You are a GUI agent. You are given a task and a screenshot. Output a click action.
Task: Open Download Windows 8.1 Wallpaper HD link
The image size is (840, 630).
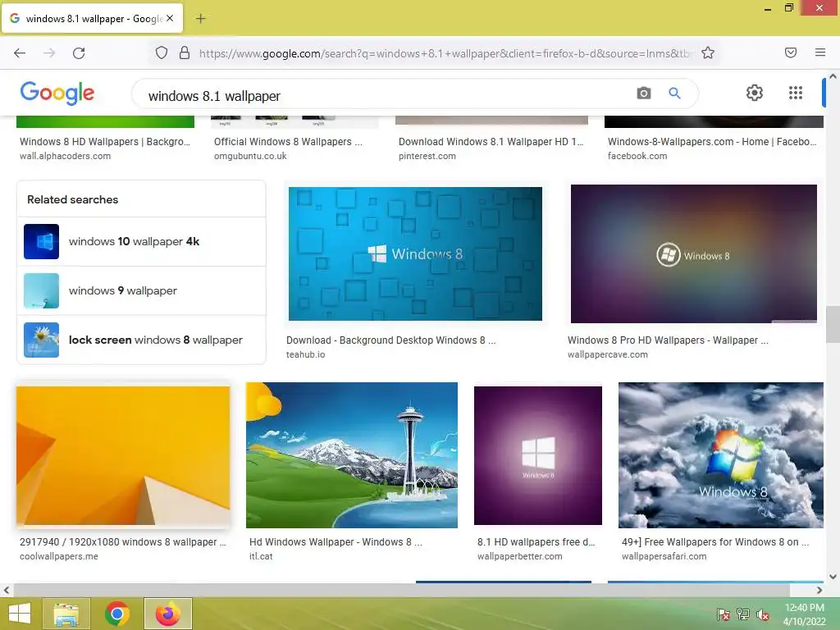point(491,142)
